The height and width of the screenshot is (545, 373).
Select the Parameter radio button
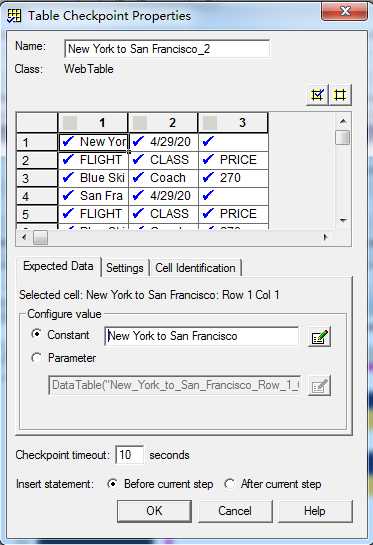click(x=36, y=357)
